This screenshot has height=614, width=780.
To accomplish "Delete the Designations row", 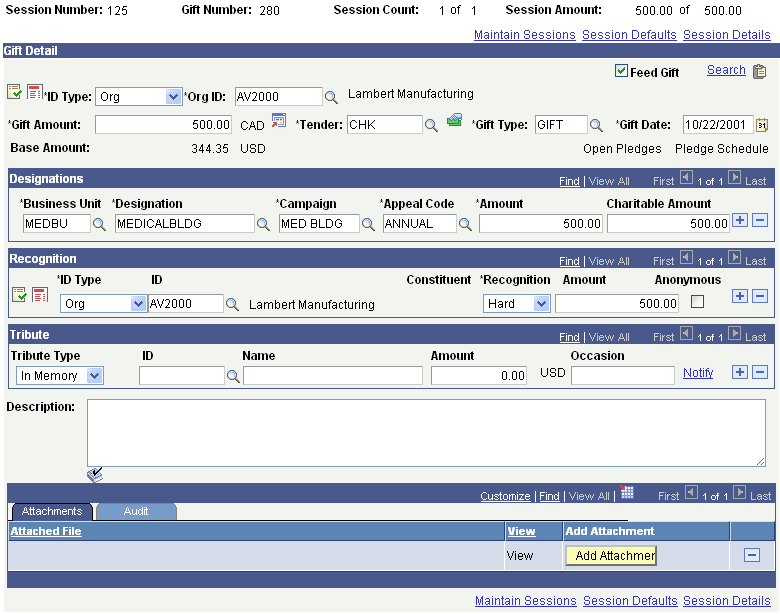I will tap(760, 220).
